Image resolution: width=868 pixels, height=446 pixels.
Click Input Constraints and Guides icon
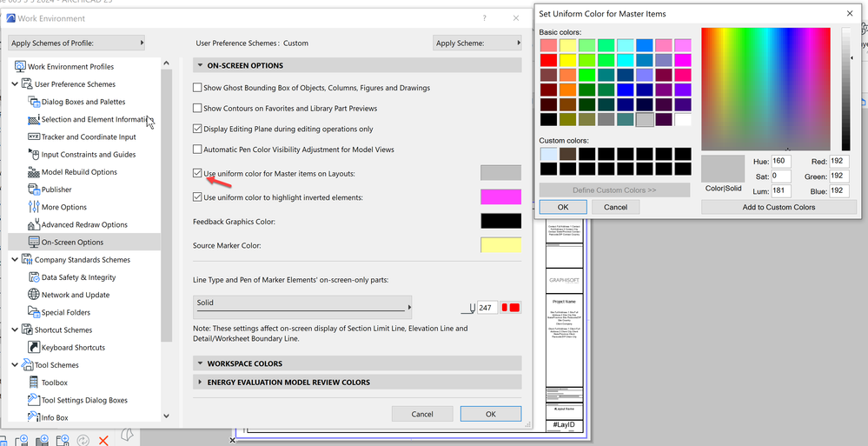pos(34,155)
